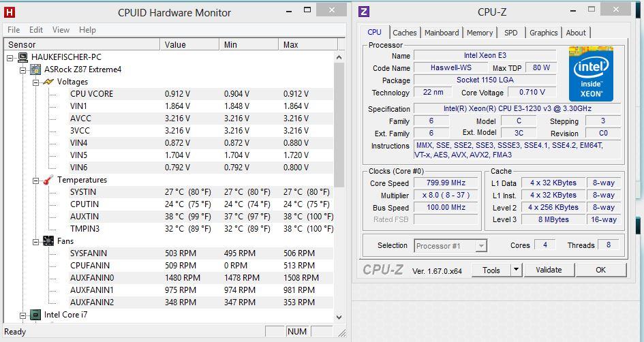Click the scroll up arrow in sensor list
Screen dimensions: 644x342
(339, 57)
